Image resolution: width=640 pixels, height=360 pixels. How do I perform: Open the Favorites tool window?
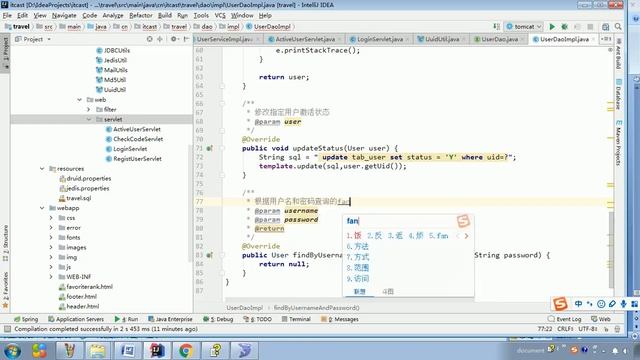[x=5, y=290]
